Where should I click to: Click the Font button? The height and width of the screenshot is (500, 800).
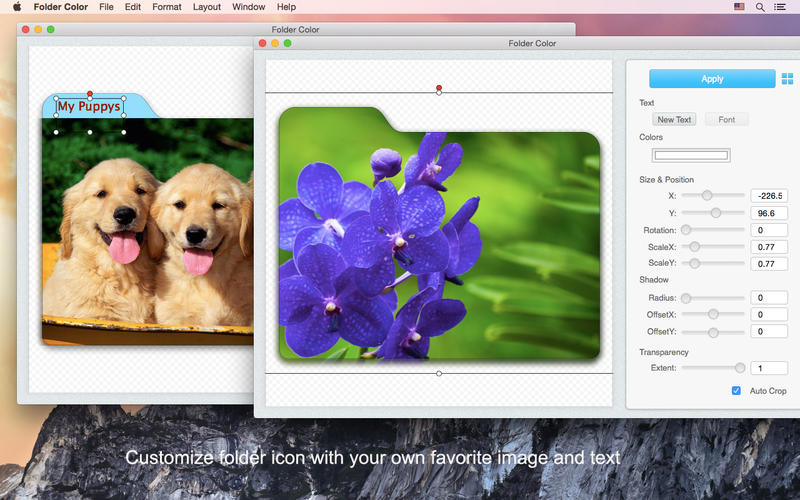point(727,119)
